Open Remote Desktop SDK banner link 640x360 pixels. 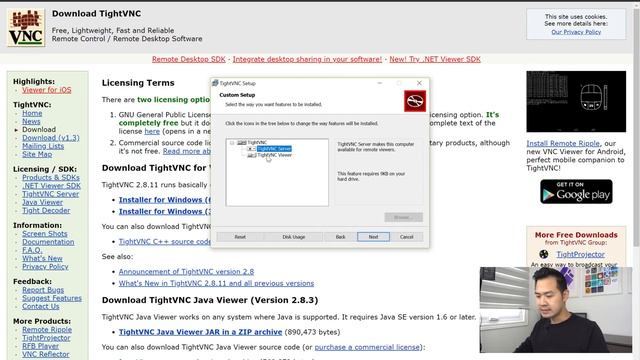point(189,59)
